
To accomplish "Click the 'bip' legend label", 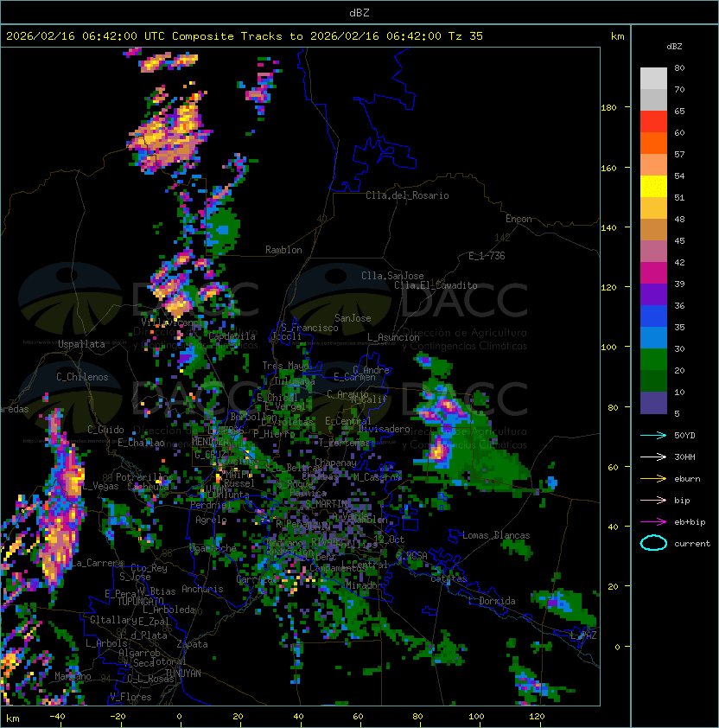I will click(x=682, y=501).
